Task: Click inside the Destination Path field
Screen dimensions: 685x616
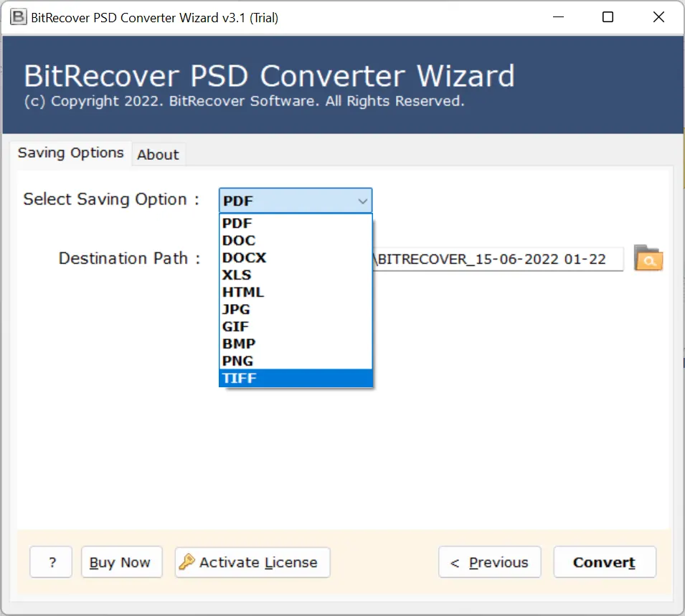Action: (498, 259)
